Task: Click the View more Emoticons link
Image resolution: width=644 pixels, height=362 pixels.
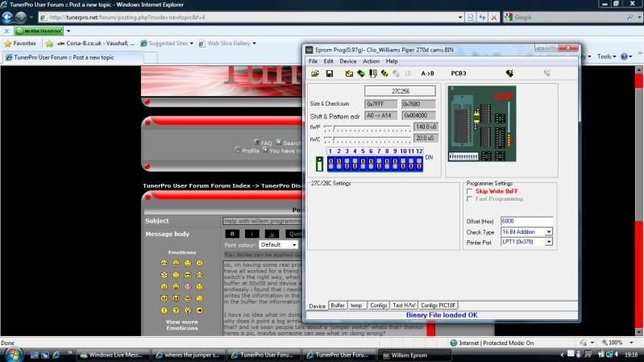Action: [x=182, y=325]
